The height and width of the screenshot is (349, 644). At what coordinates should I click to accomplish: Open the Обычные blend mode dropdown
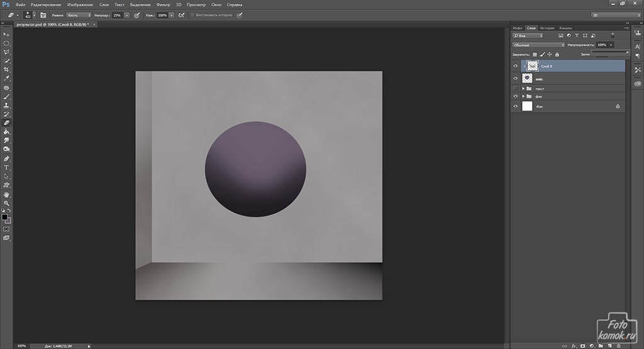(x=538, y=45)
